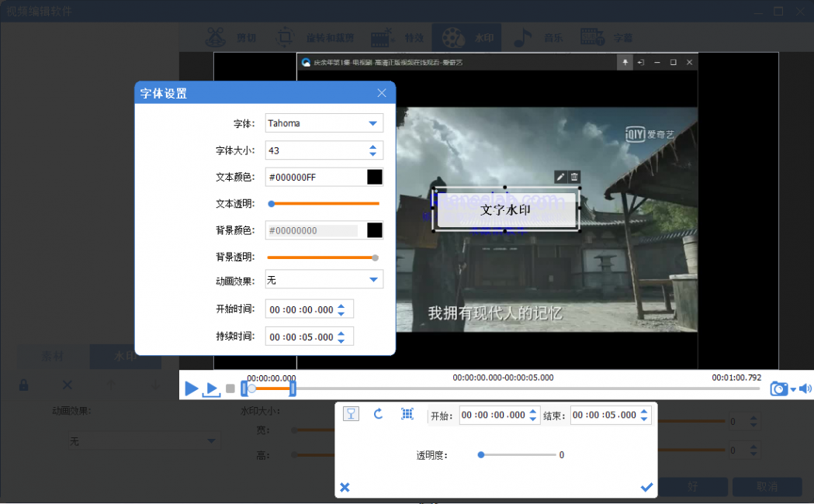Switch to the 旋转和裁剪 tab
Viewport: 814px width, 504px height.
click(314, 37)
